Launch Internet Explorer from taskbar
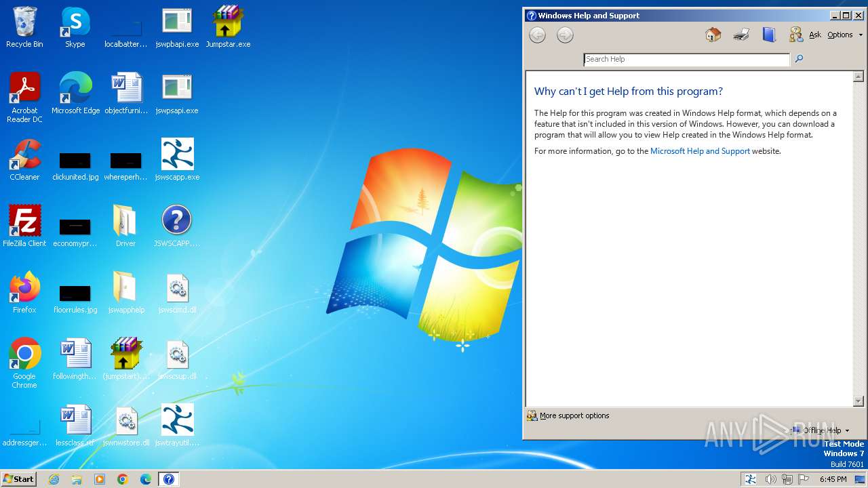868x488 pixels. [54, 479]
